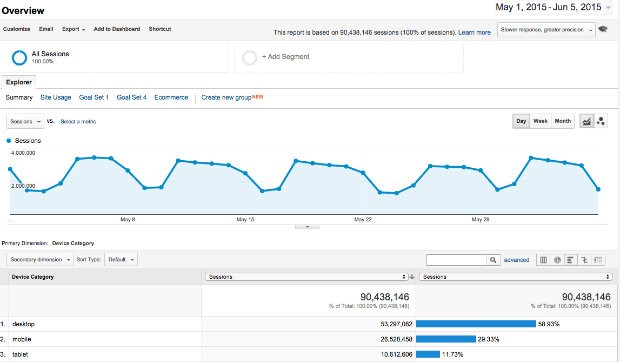Click the May 8 axis label
The width and height of the screenshot is (620, 362).
[128, 219]
